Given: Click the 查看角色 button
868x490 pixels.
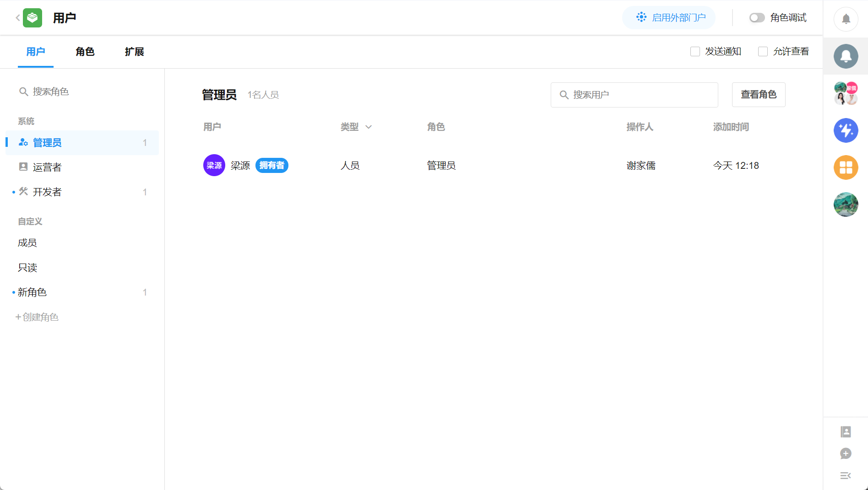Looking at the screenshot, I should 758,95.
